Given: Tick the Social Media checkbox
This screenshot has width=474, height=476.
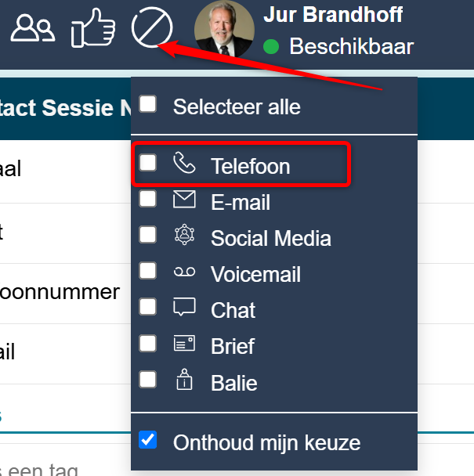Looking at the screenshot, I should 147,235.
